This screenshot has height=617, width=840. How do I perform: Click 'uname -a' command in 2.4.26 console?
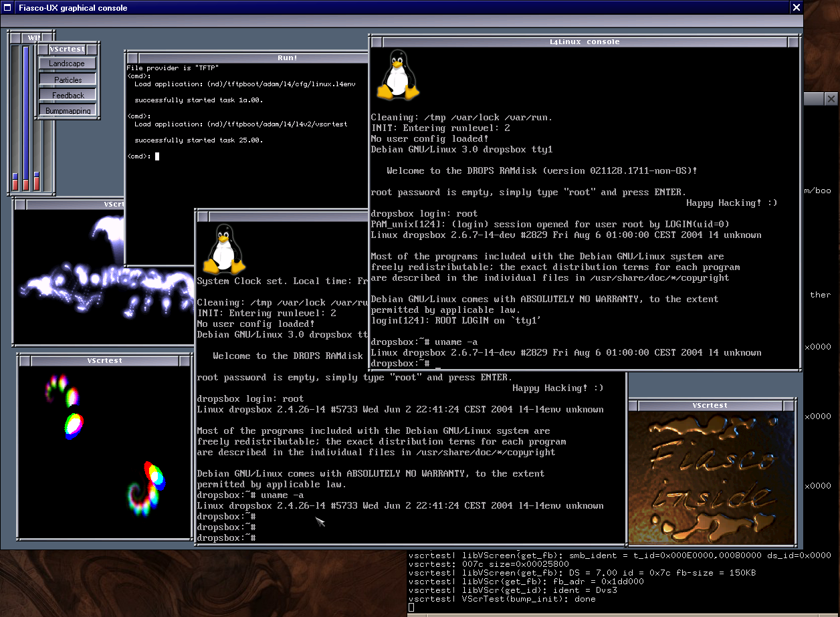(x=282, y=495)
